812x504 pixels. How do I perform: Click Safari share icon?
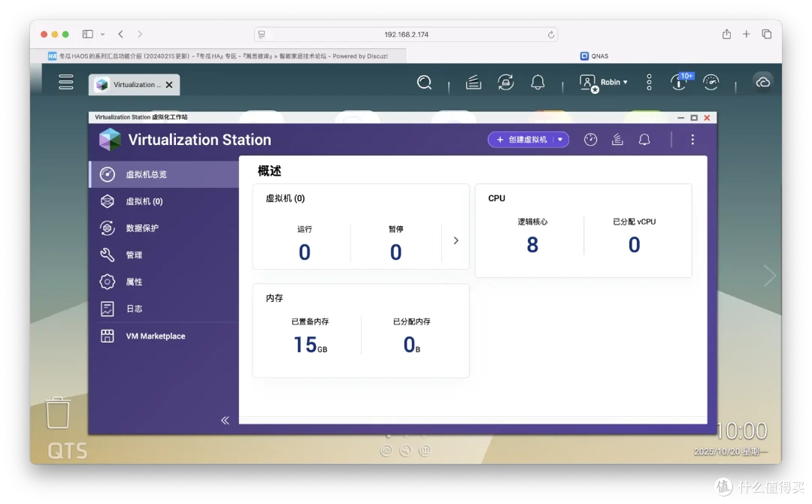(726, 34)
